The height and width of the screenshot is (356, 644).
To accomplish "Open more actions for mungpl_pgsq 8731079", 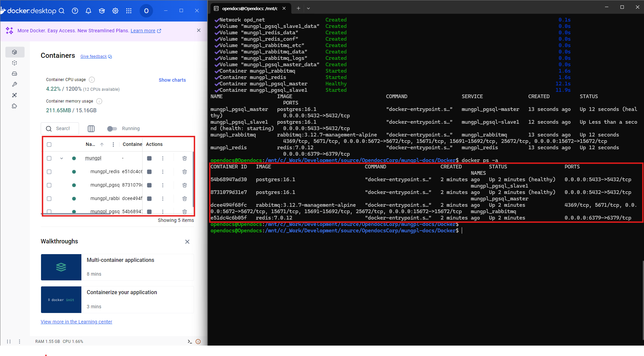I will point(163,185).
